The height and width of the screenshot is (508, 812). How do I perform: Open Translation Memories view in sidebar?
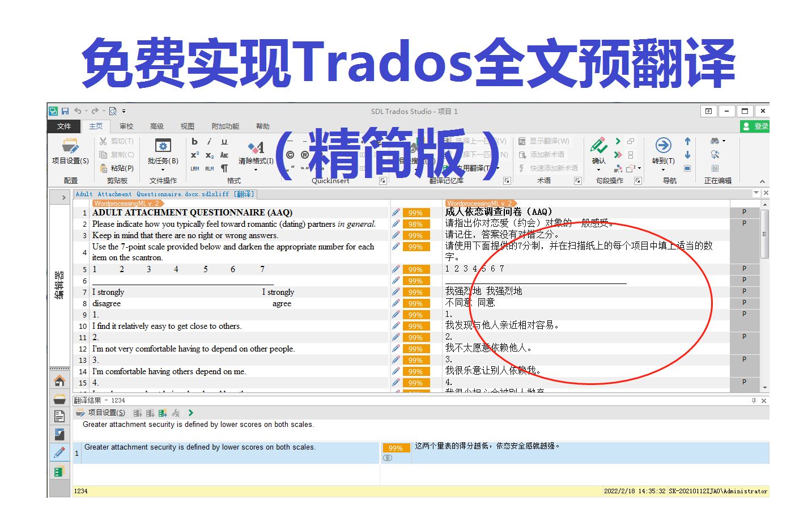click(x=59, y=471)
